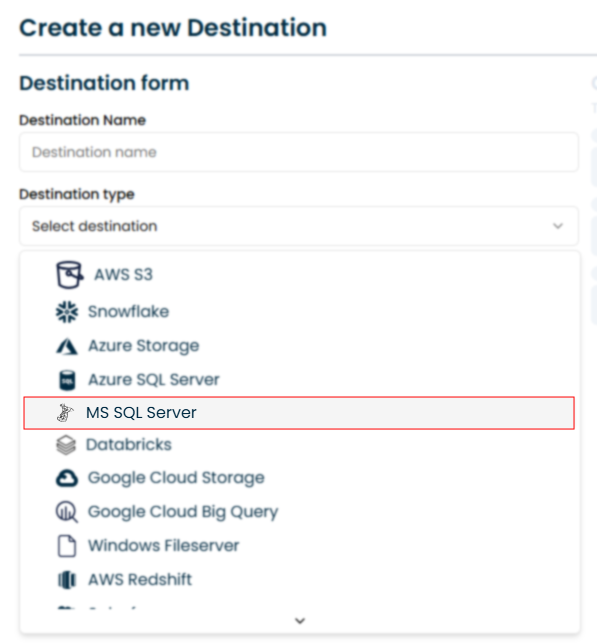Click the MS SQL Server logo icon
Screen dimensions: 597x644
pos(65,413)
